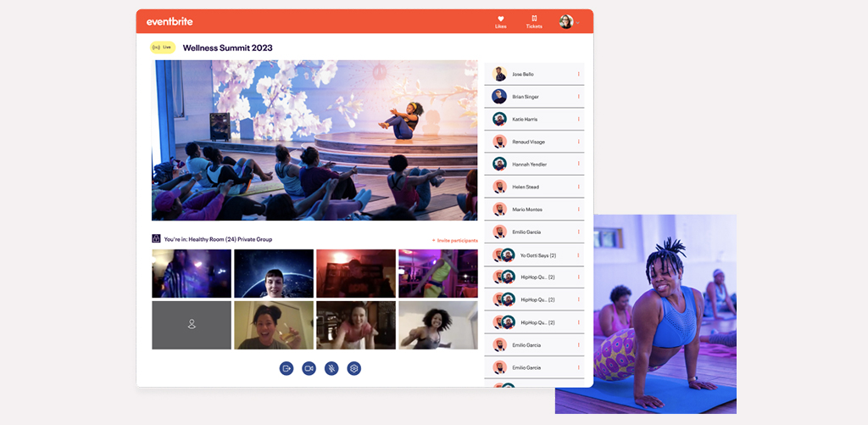Image resolution: width=868 pixels, height=425 pixels.
Task: Click the Yo Gotti Says group avatar
Action: 504,254
